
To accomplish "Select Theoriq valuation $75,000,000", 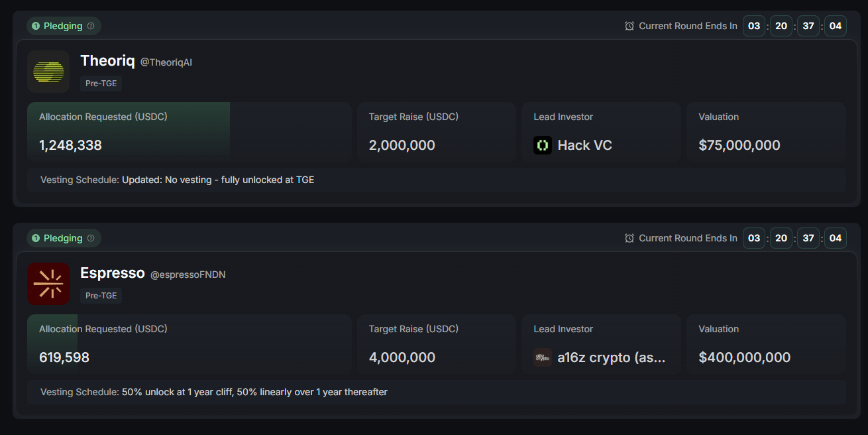I will (x=739, y=145).
